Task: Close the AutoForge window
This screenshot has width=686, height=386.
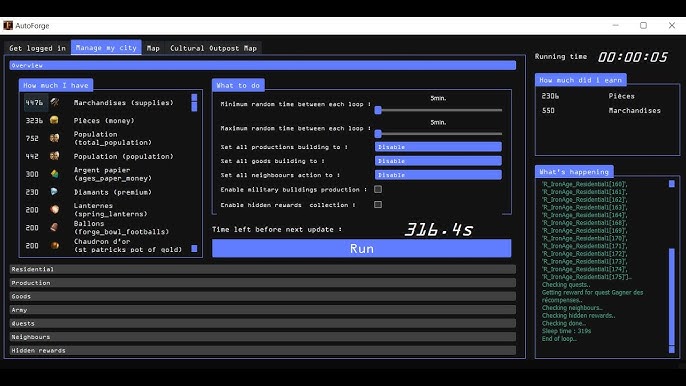Action: tap(672, 25)
